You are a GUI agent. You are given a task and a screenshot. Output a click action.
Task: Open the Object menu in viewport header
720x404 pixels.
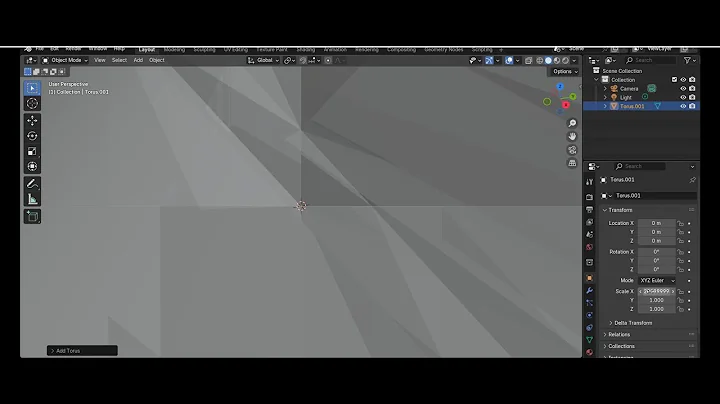click(x=157, y=60)
